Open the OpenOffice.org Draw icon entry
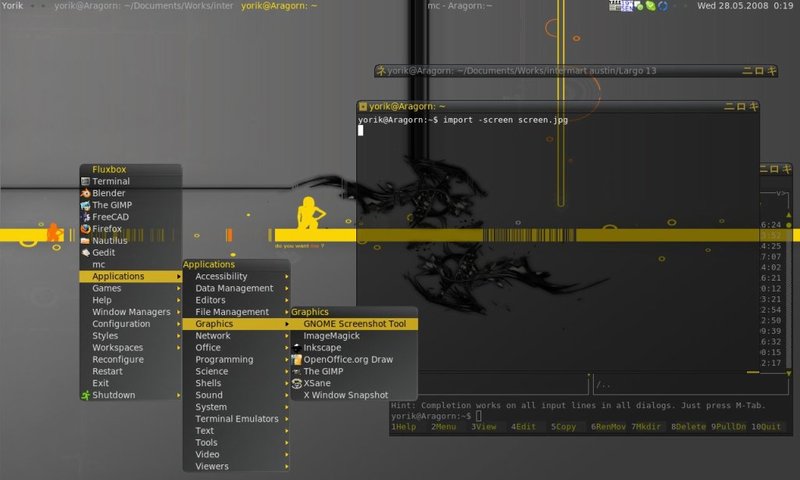800x480 pixels. [x=297, y=359]
